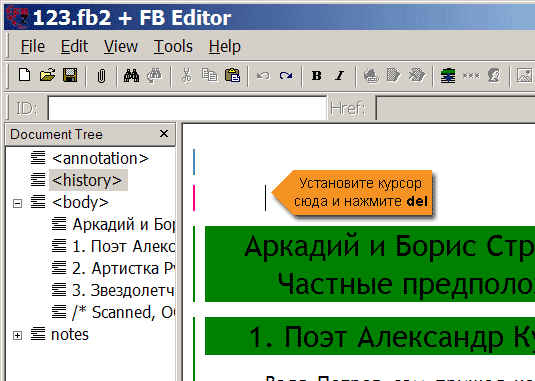The width and height of the screenshot is (535, 381).
Task: Select '/* Scanned, O' tree item
Action: (x=124, y=312)
